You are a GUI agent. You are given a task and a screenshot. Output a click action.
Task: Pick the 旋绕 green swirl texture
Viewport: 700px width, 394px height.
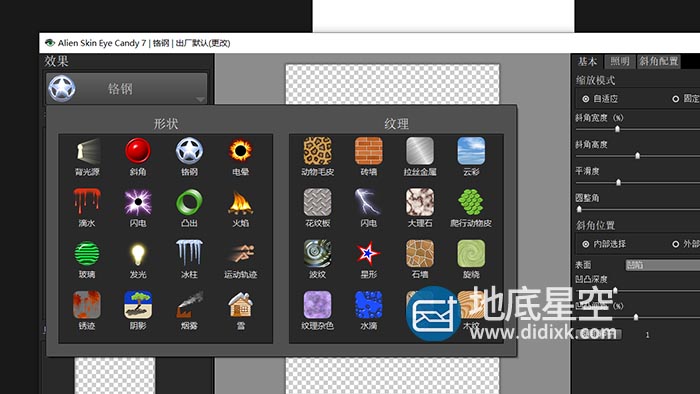(x=471, y=254)
